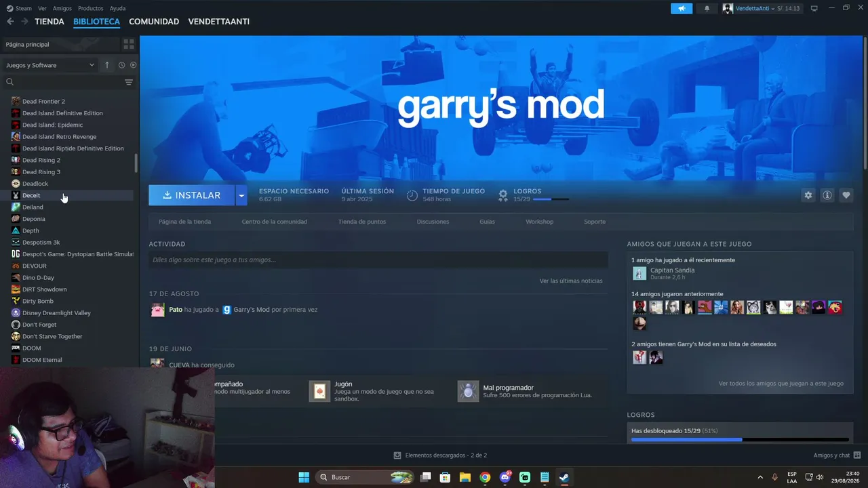Show ready-to-play games only icon

tap(133, 65)
